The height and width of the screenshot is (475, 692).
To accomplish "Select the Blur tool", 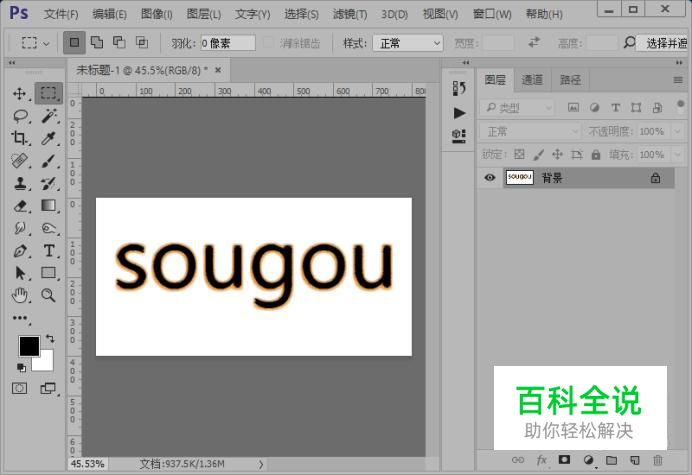I will pos(19,228).
